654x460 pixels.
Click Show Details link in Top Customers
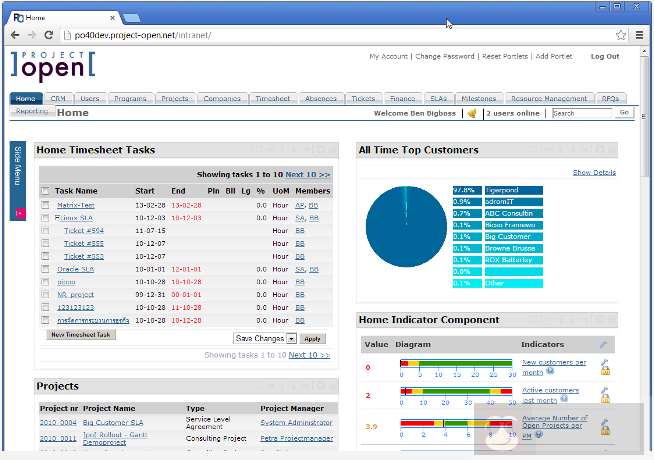click(594, 173)
